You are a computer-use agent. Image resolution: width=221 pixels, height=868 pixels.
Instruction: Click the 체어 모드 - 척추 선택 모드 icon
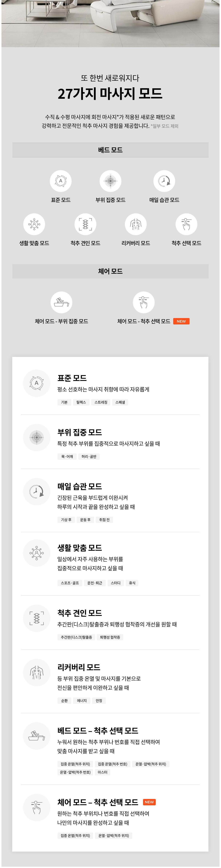coord(144,302)
